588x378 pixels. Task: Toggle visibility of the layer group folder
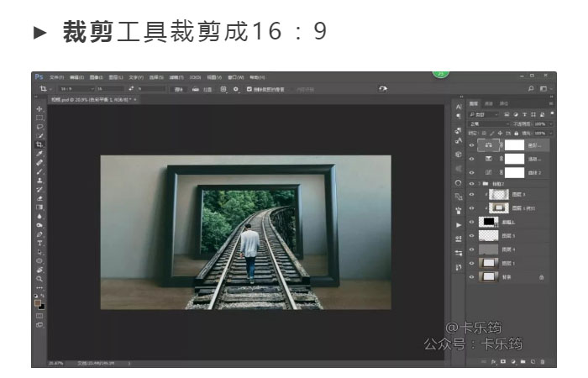(472, 184)
